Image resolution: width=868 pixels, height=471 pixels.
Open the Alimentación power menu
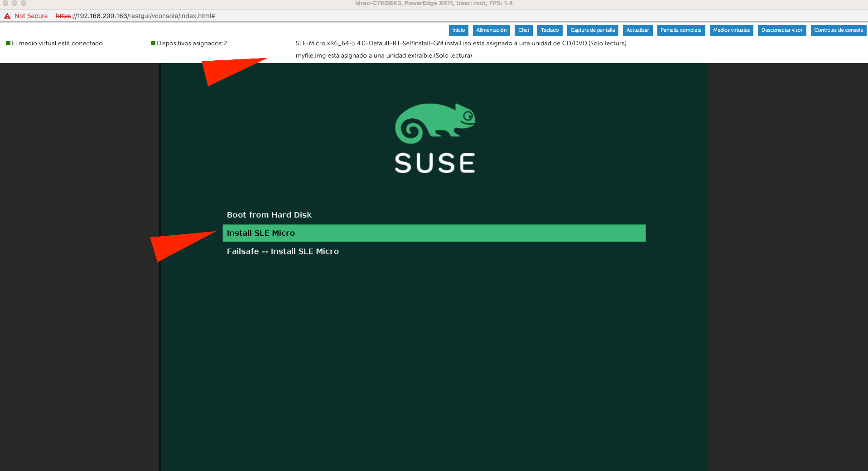(492, 30)
